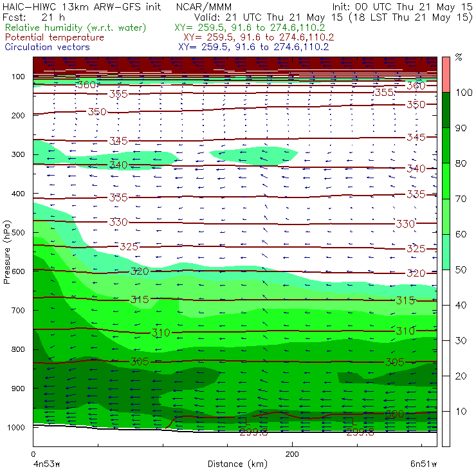
Task: Click the "Pressure (hPa)" vertical axis title
Action: [x=6, y=252]
